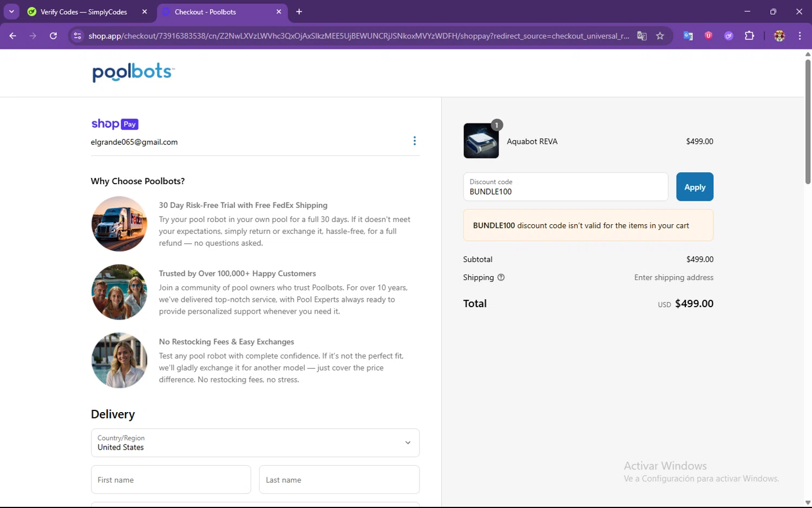This screenshot has width=812, height=508.
Task: Click the email elgrande065@gmail.com
Action: tap(134, 142)
